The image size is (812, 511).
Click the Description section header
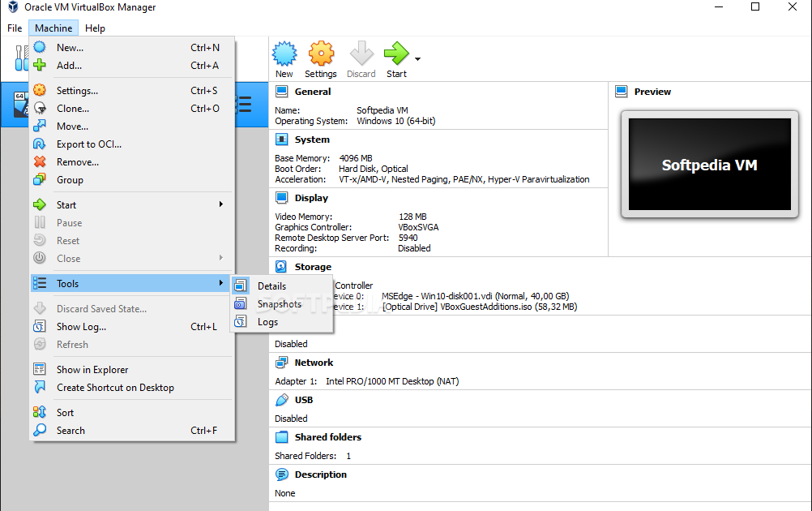click(x=321, y=474)
